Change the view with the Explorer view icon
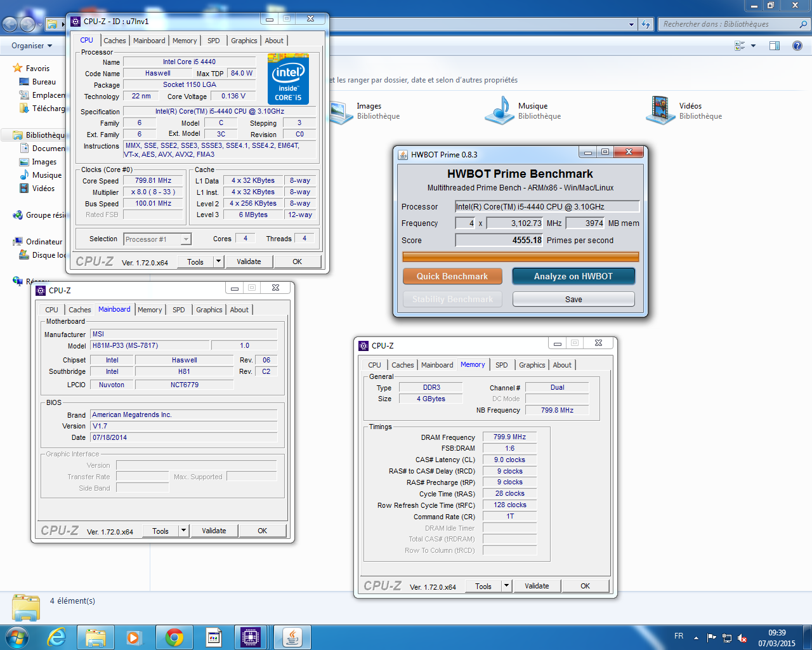812x650 pixels. pyautogui.click(x=740, y=46)
